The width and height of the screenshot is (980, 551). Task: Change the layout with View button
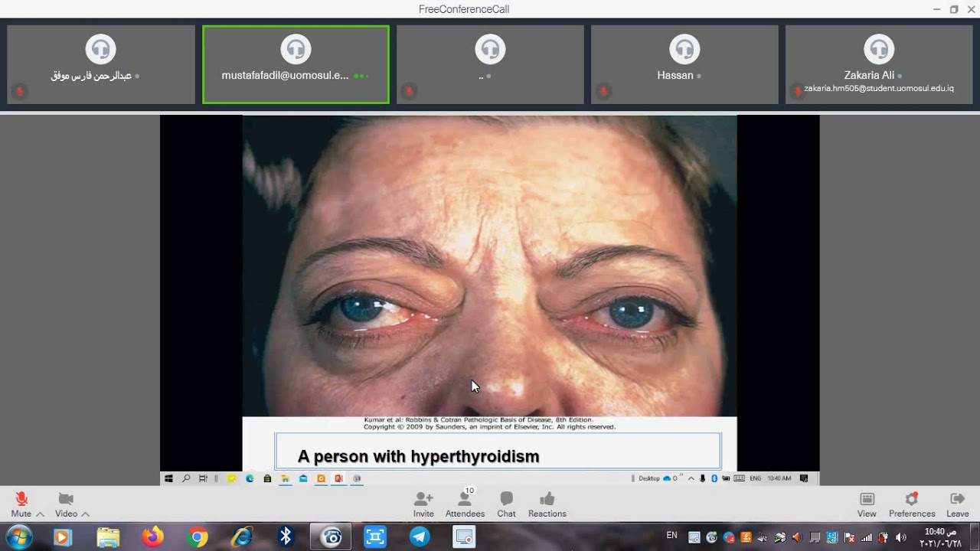[x=867, y=504]
